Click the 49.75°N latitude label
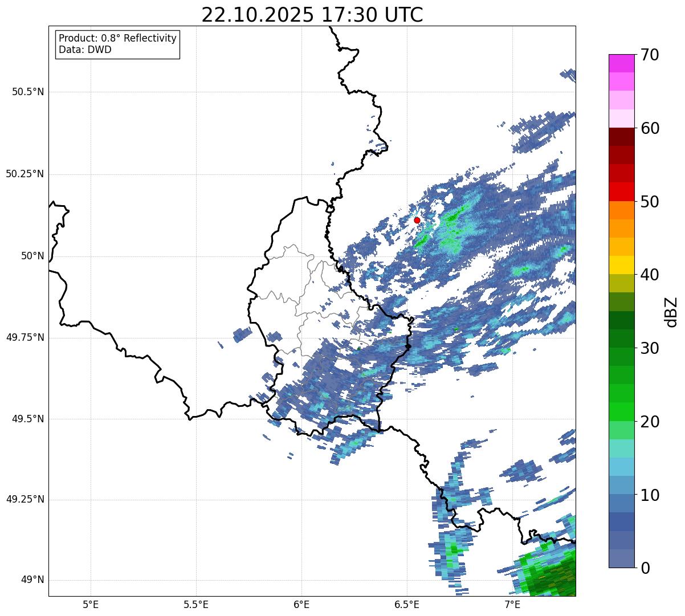 25,337
